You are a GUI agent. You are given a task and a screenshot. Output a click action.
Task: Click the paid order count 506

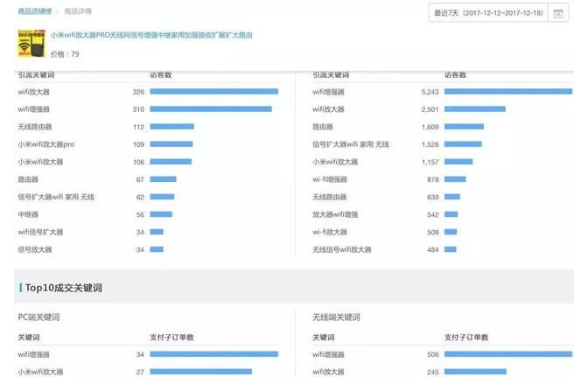point(433,354)
